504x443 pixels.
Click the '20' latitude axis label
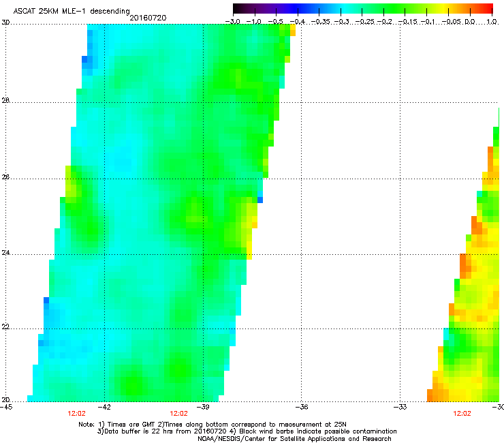coord(5,399)
